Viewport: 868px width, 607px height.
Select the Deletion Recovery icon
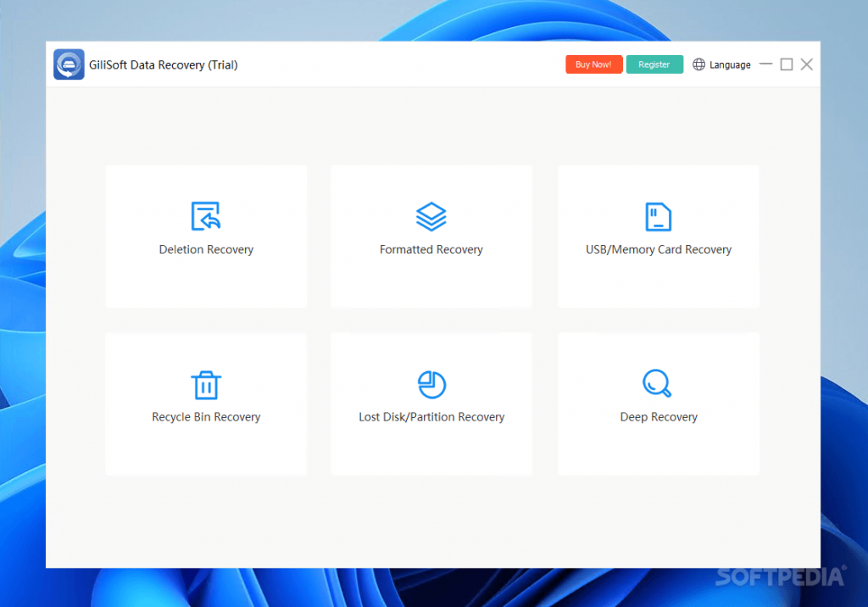[x=206, y=215]
